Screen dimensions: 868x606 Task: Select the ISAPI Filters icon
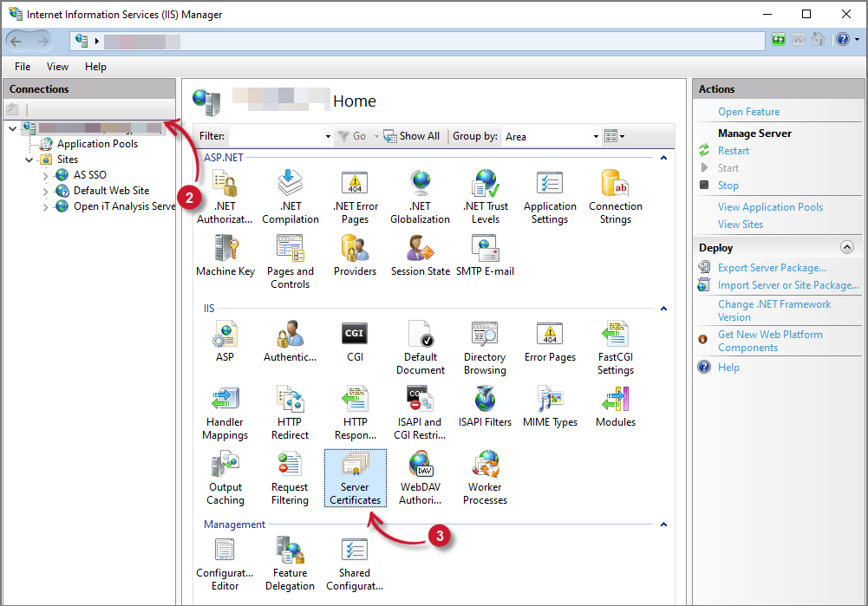tap(485, 401)
